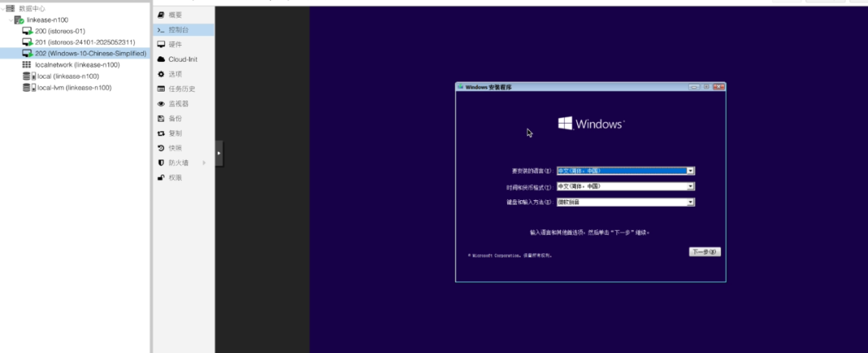This screenshot has height=353, width=868.
Task: Open the 任务历史 task history item
Action: [x=183, y=88]
